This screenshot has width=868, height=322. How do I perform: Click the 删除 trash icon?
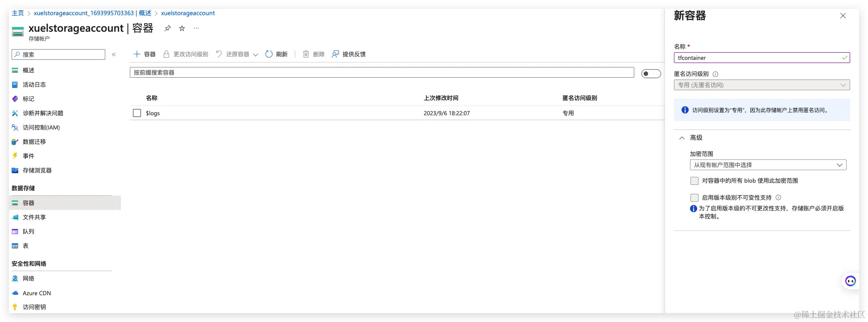[x=306, y=54]
